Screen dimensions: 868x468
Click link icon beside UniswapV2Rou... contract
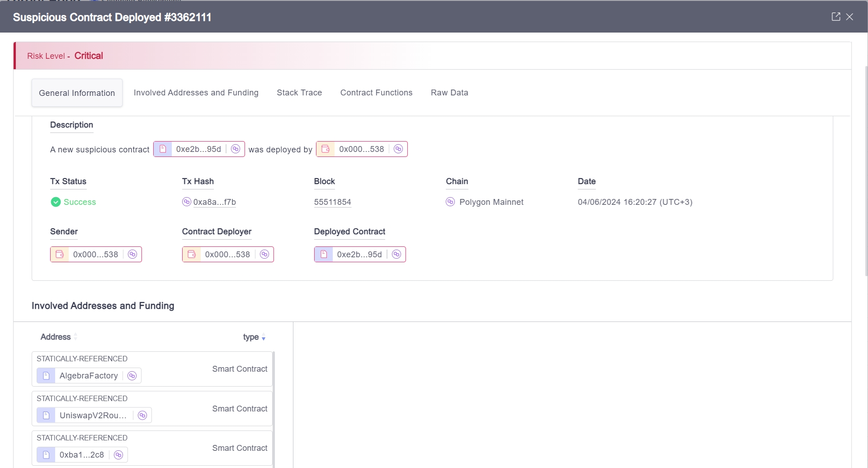pos(142,416)
